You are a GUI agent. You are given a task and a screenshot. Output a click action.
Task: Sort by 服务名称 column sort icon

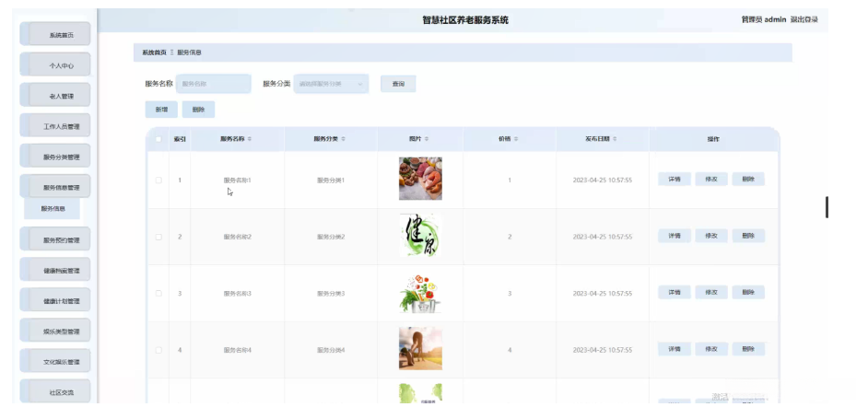pos(250,139)
